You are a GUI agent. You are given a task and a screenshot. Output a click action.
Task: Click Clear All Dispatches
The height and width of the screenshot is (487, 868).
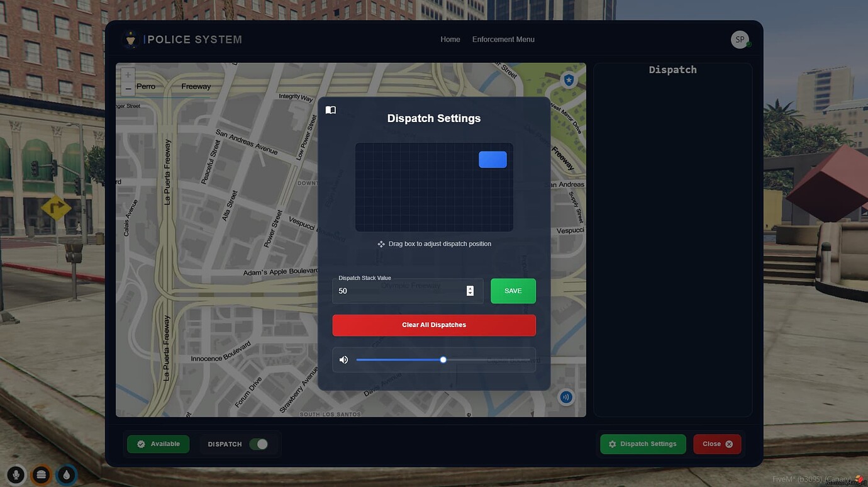(434, 325)
